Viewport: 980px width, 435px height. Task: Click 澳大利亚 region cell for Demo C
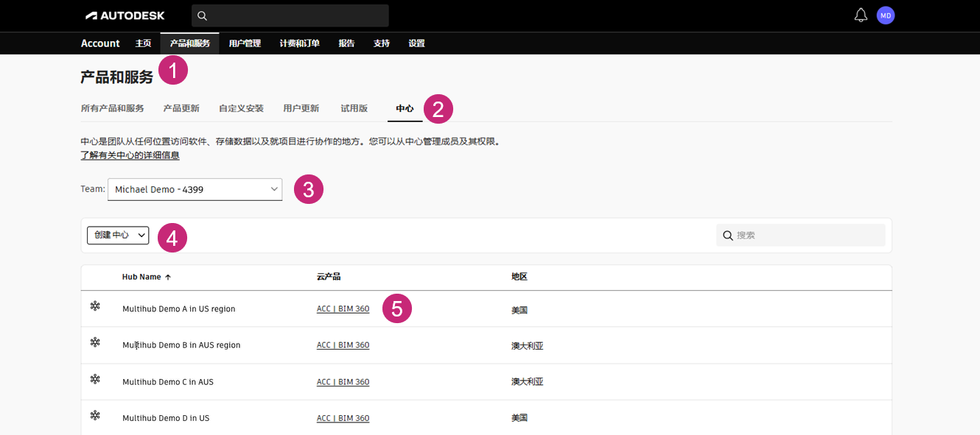528,382
